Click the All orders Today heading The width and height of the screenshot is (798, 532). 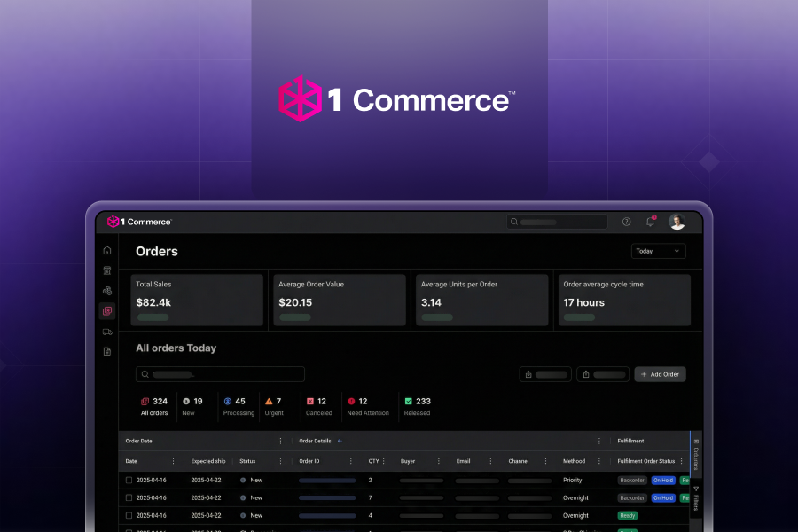coord(176,348)
